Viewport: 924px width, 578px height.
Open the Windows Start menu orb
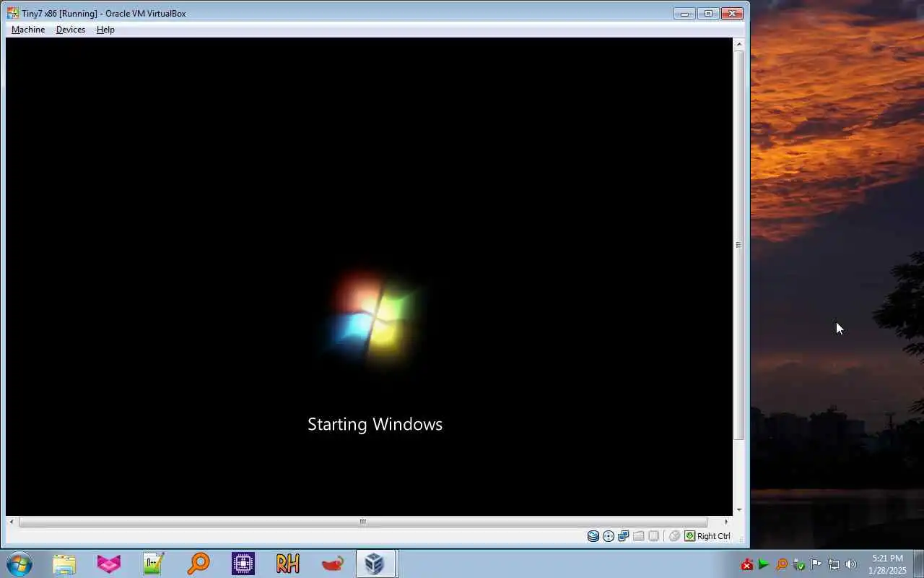[x=19, y=564]
